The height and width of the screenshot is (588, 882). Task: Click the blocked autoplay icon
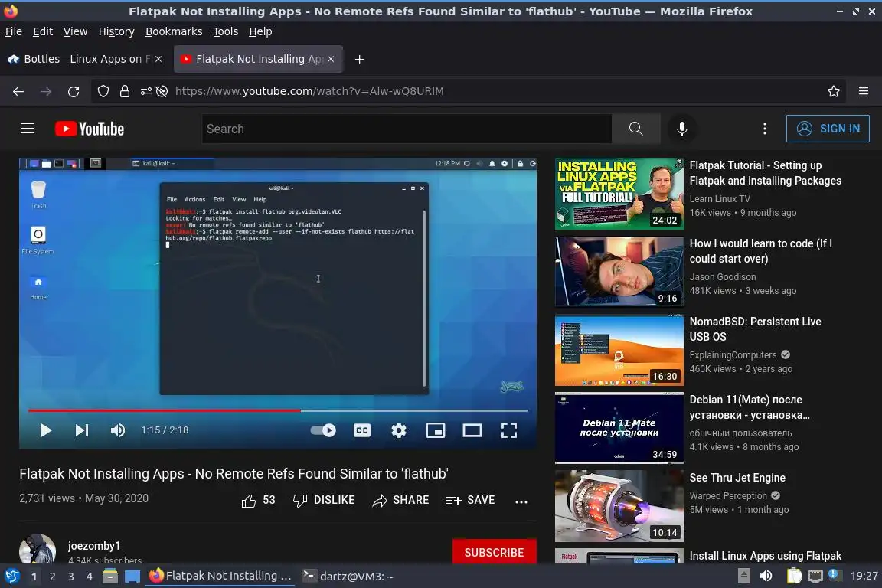(x=162, y=91)
